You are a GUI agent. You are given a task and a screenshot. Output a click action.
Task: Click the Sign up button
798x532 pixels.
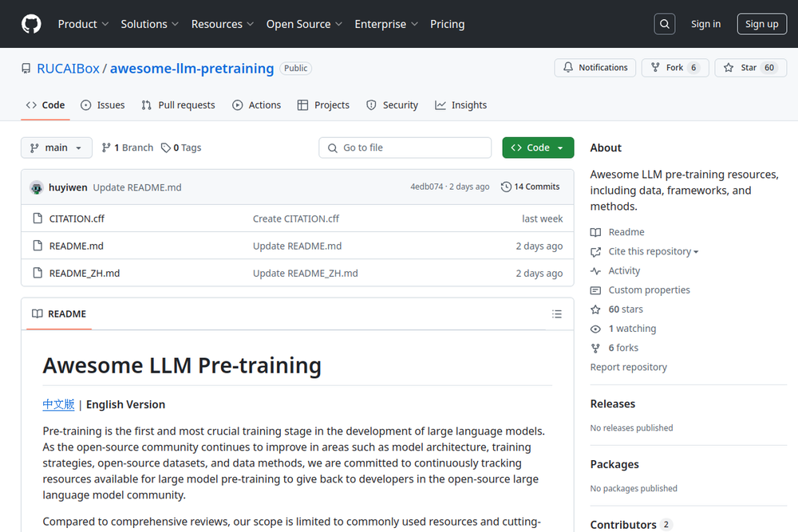coord(762,24)
